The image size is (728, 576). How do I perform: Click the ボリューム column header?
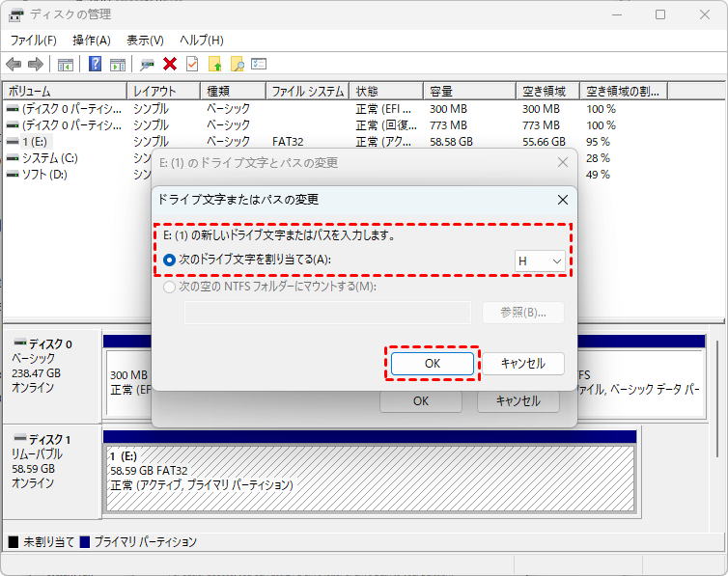(64, 92)
